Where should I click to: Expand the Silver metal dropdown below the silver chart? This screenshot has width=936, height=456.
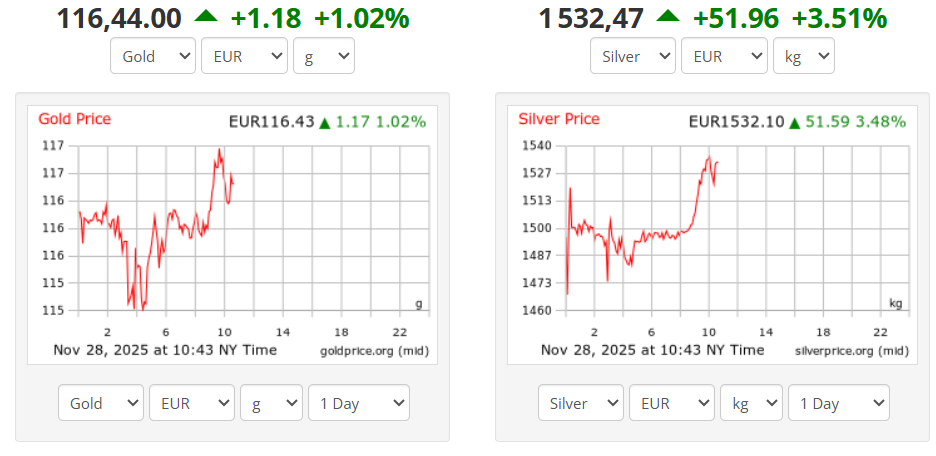coord(581,403)
